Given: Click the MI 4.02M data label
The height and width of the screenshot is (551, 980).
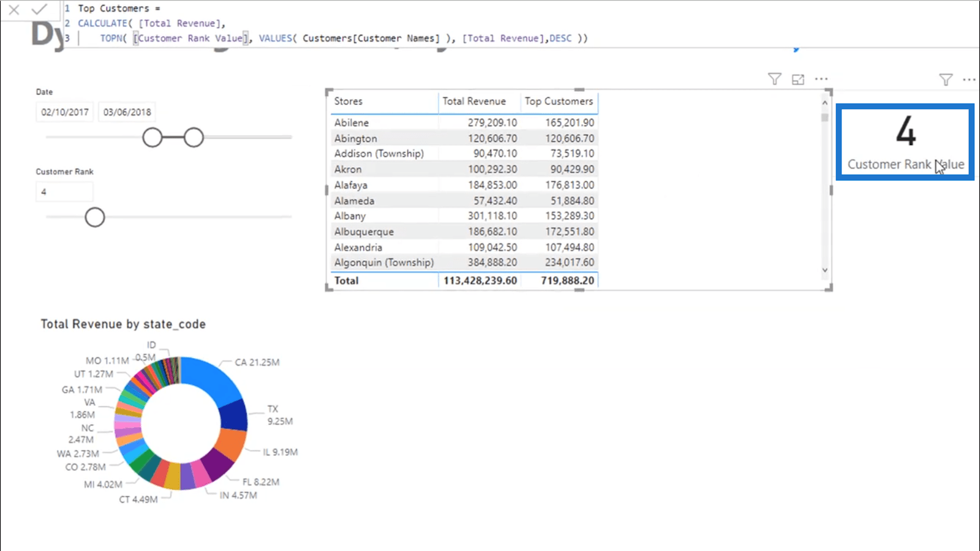Looking at the screenshot, I should [103, 484].
